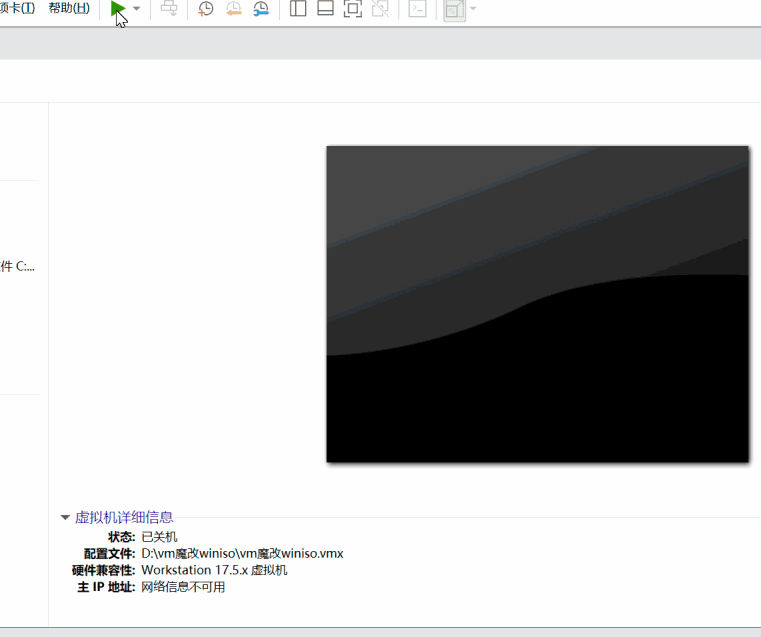Click the 状态: label
This screenshot has height=637, width=761.
point(122,537)
